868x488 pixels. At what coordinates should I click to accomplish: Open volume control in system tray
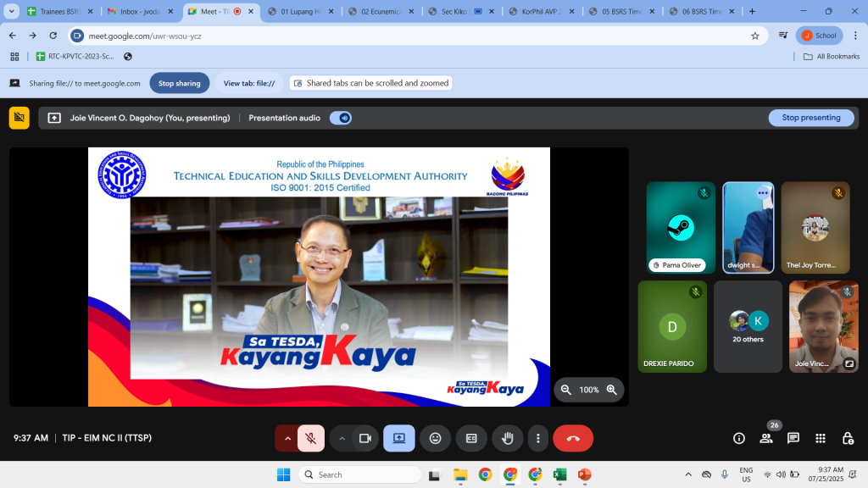pyautogui.click(x=781, y=474)
